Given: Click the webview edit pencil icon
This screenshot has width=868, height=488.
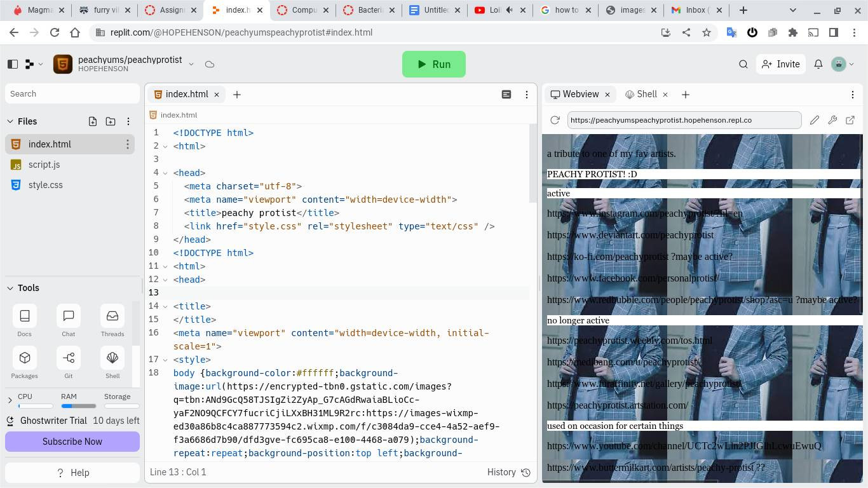Looking at the screenshot, I should pyautogui.click(x=815, y=119).
